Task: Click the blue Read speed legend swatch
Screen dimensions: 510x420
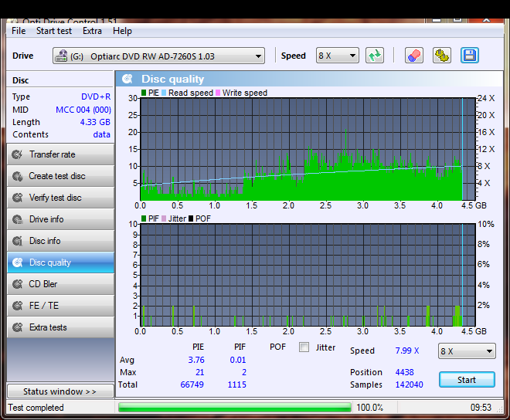Action: coord(164,93)
